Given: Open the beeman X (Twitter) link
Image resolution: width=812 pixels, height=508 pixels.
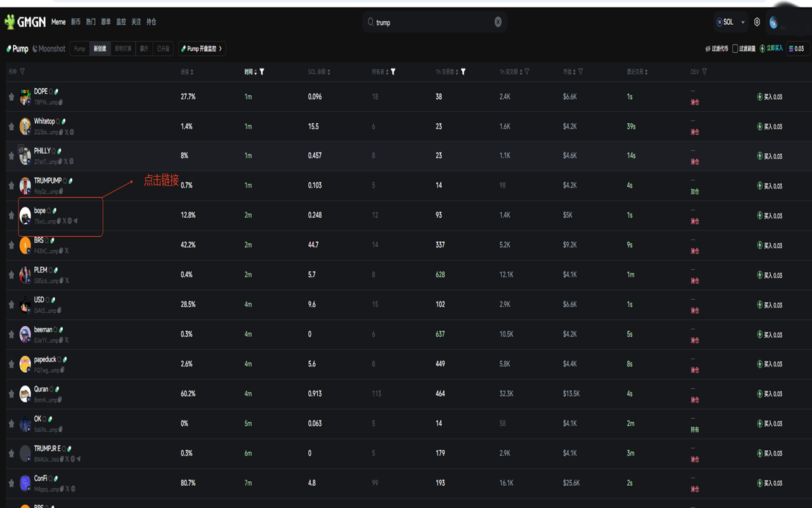Looking at the screenshot, I should coord(67,340).
